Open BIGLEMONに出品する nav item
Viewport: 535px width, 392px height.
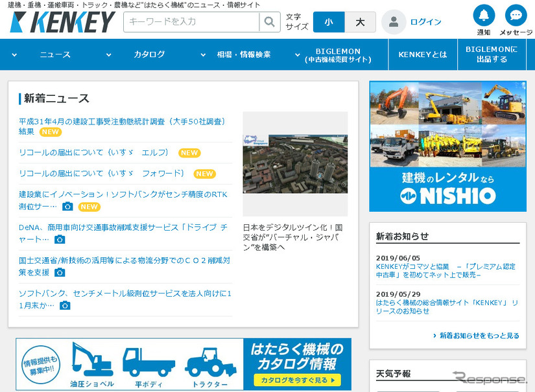pos(492,54)
